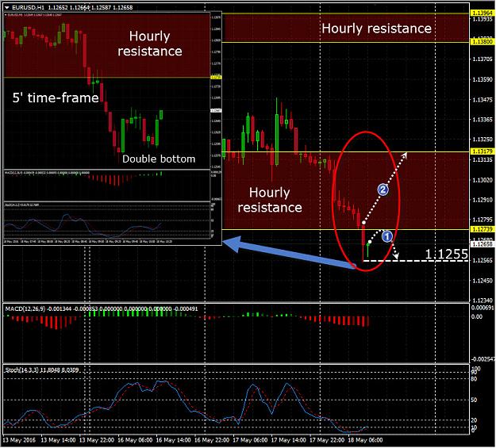Click the 1.13590 price axis value
This screenshot has height=448, width=496.
[483, 79]
